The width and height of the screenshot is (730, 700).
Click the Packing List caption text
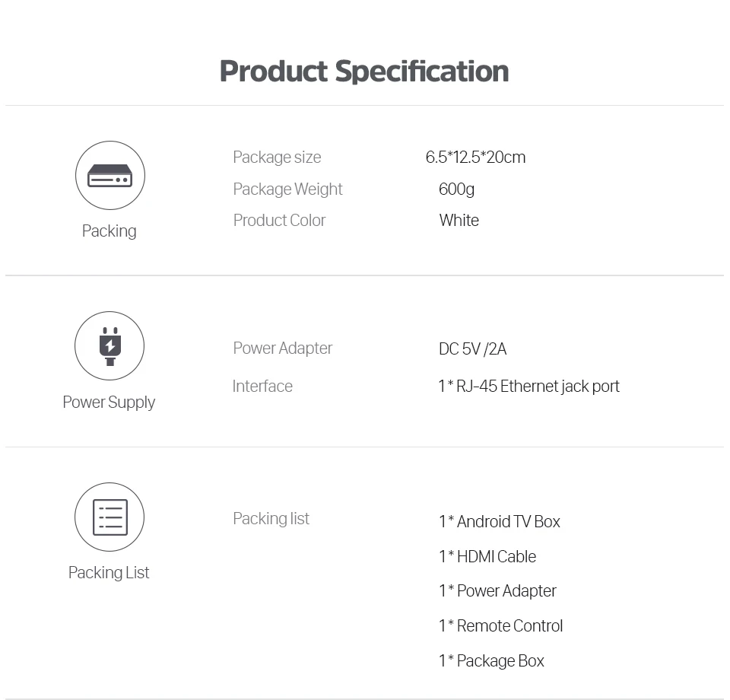(x=109, y=572)
